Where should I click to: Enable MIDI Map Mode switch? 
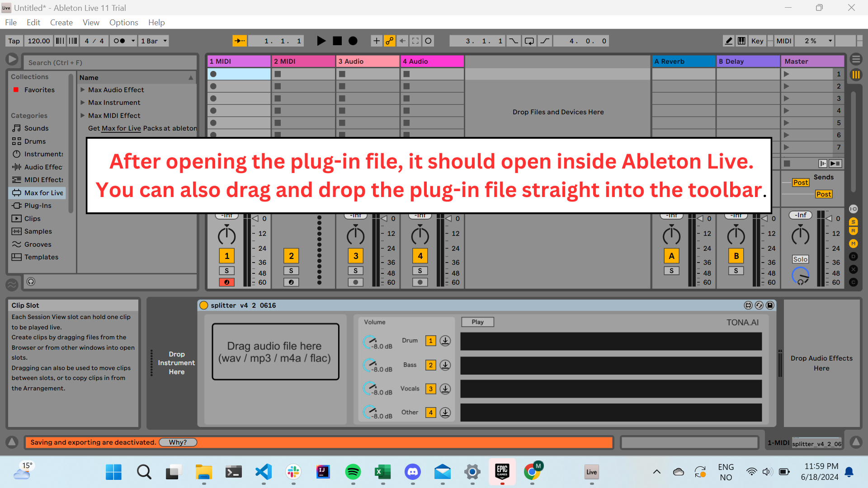click(x=784, y=41)
